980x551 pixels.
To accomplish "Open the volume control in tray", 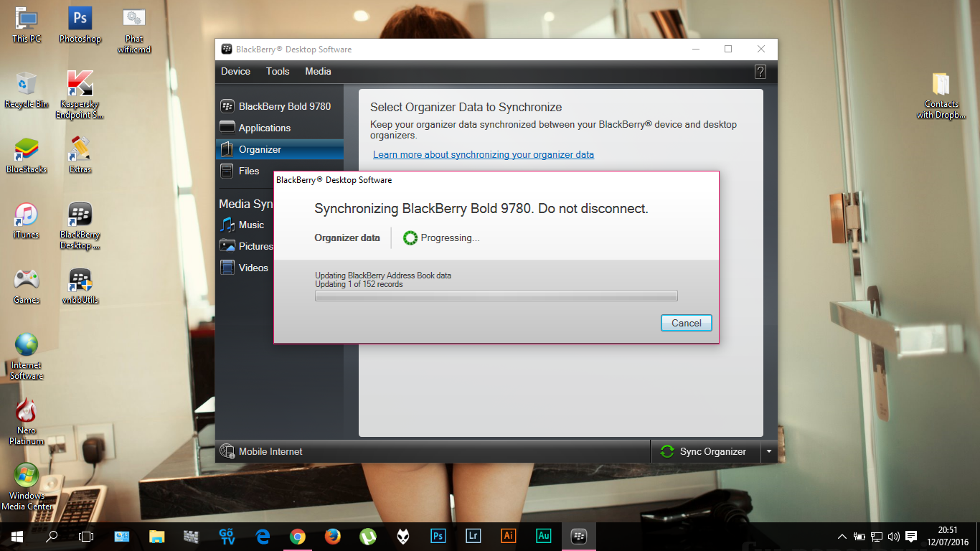I will (894, 536).
